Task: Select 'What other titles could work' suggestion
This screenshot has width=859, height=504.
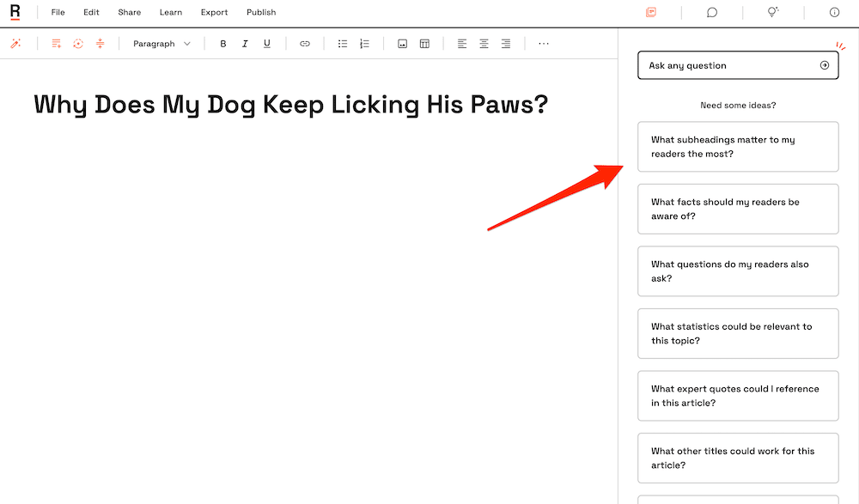Action: 738,458
